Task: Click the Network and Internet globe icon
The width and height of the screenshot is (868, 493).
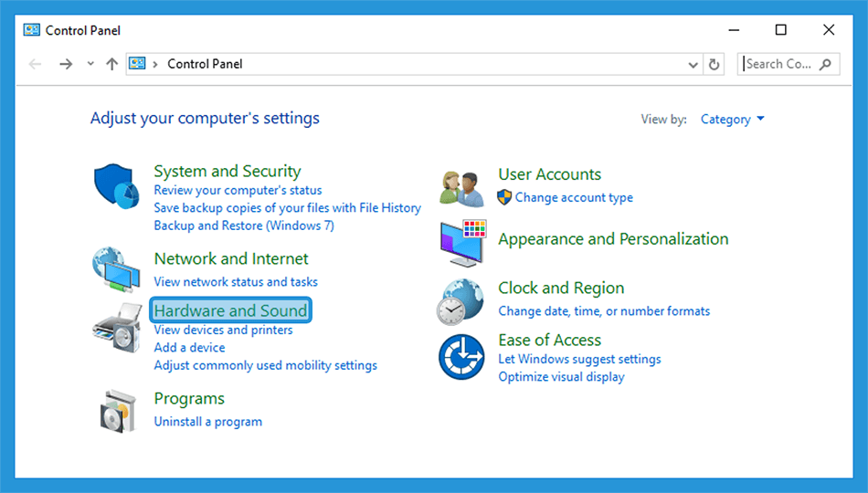Action: (116, 269)
